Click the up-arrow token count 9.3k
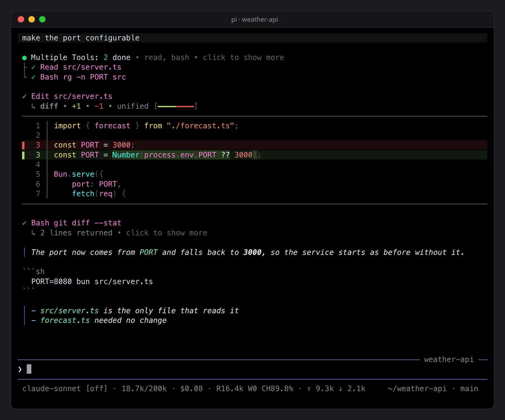Screen dimensions: 505x420 pyautogui.click(x=320, y=389)
